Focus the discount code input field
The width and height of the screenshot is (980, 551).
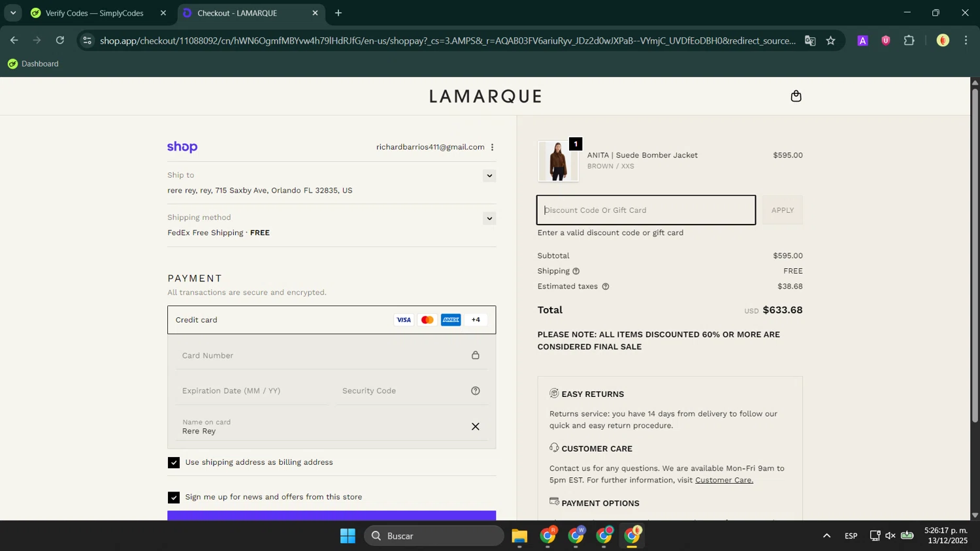coord(646,210)
